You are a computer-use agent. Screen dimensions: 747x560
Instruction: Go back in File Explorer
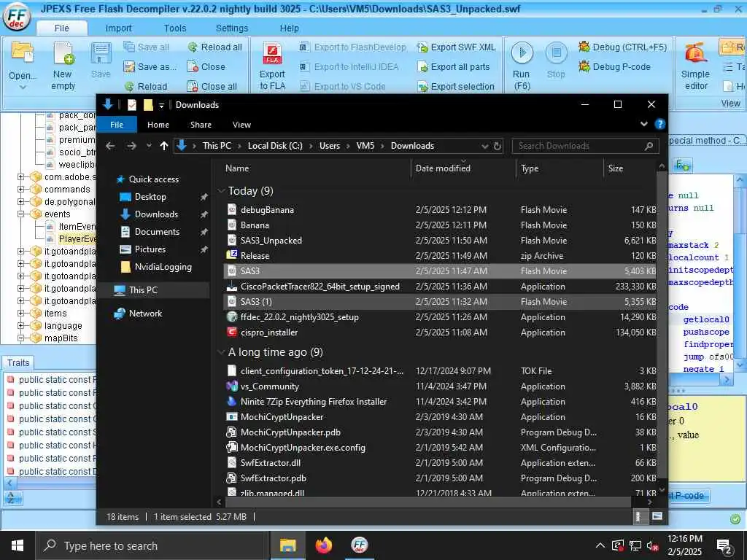110,146
